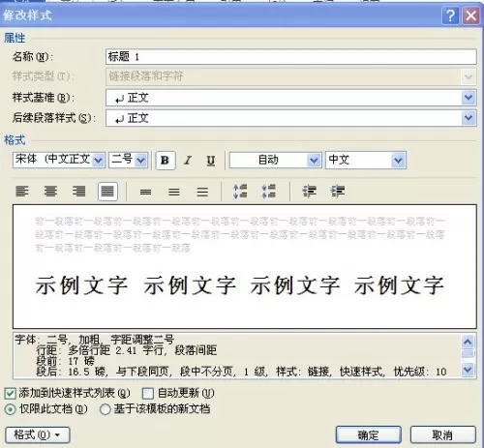
Task: Increase paragraph spacing
Action: click(x=240, y=192)
